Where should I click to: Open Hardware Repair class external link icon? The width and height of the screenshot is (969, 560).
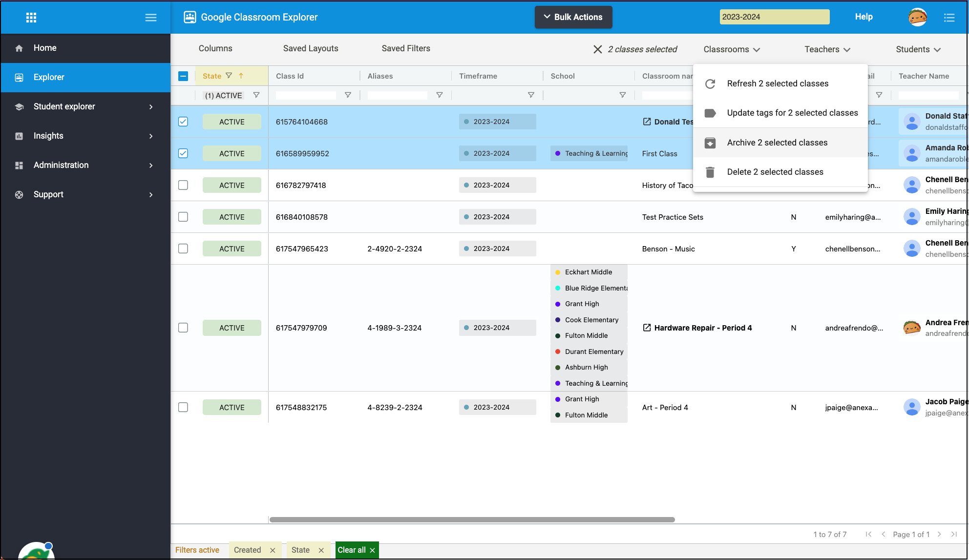647,328
